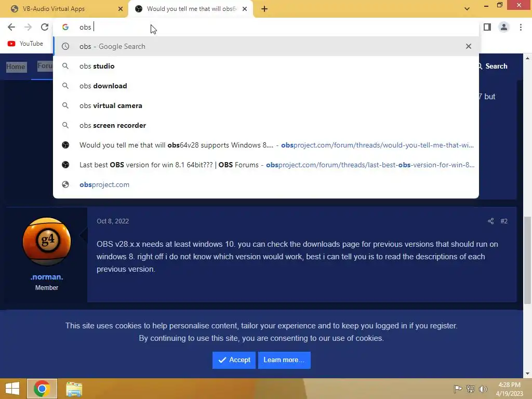The height and width of the screenshot is (399, 532).
Task: Open the network tray icon
Action: (x=471, y=389)
